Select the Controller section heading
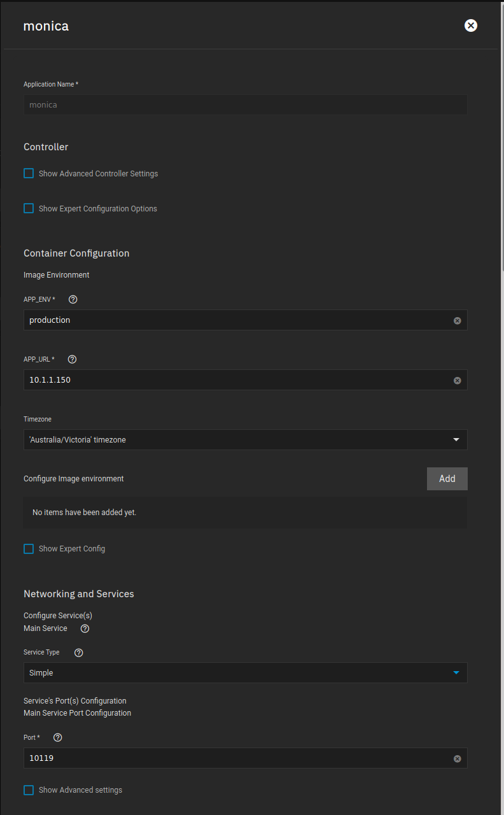Image resolution: width=504 pixels, height=815 pixels. (x=46, y=147)
